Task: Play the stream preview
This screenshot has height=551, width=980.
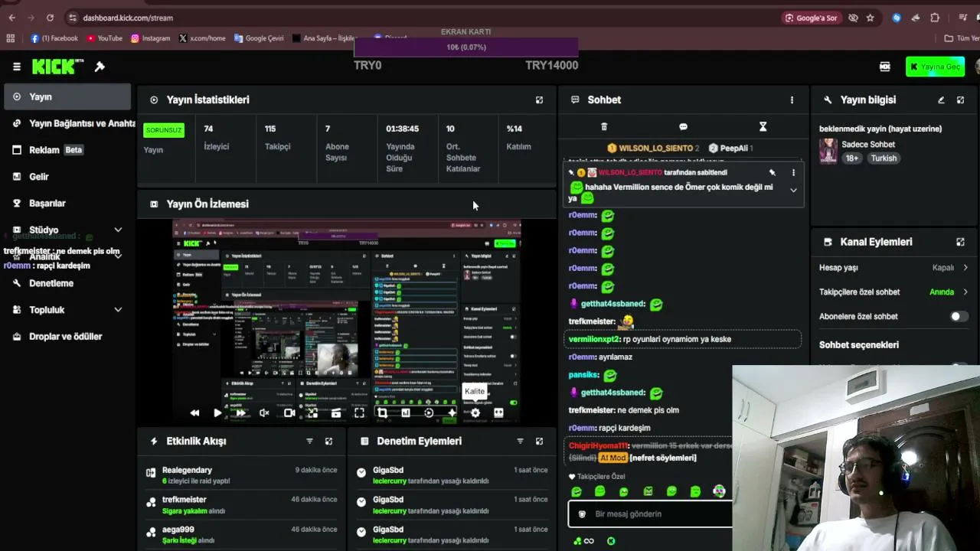Action: pos(217,412)
